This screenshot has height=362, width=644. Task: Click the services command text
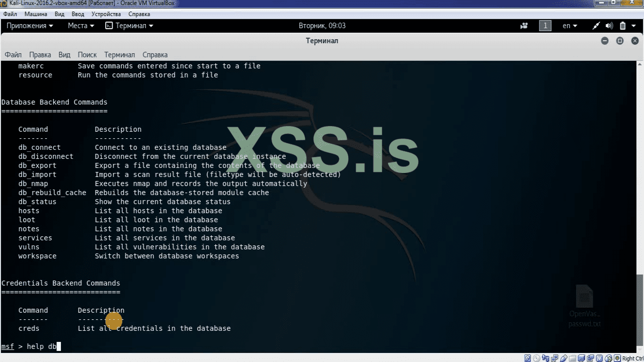coord(35,238)
